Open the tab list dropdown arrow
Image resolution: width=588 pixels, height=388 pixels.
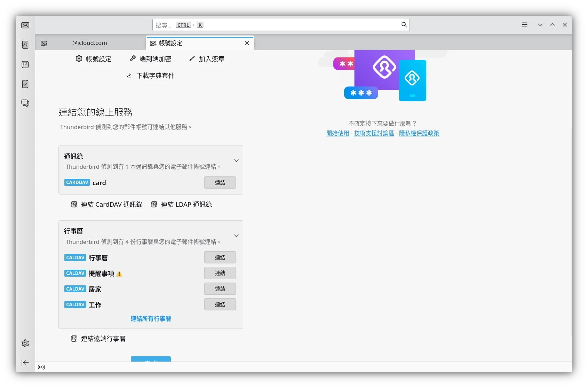[x=540, y=25]
